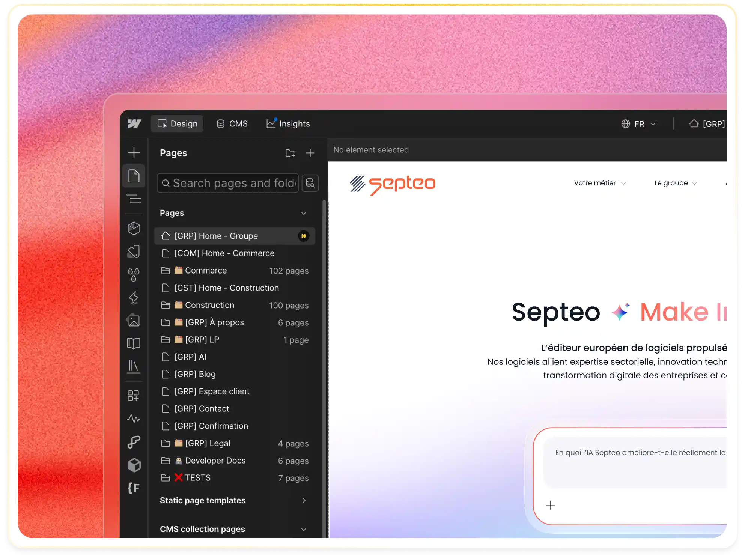Click the AI prompt text area on canvas
745x560 pixels.
(635, 462)
